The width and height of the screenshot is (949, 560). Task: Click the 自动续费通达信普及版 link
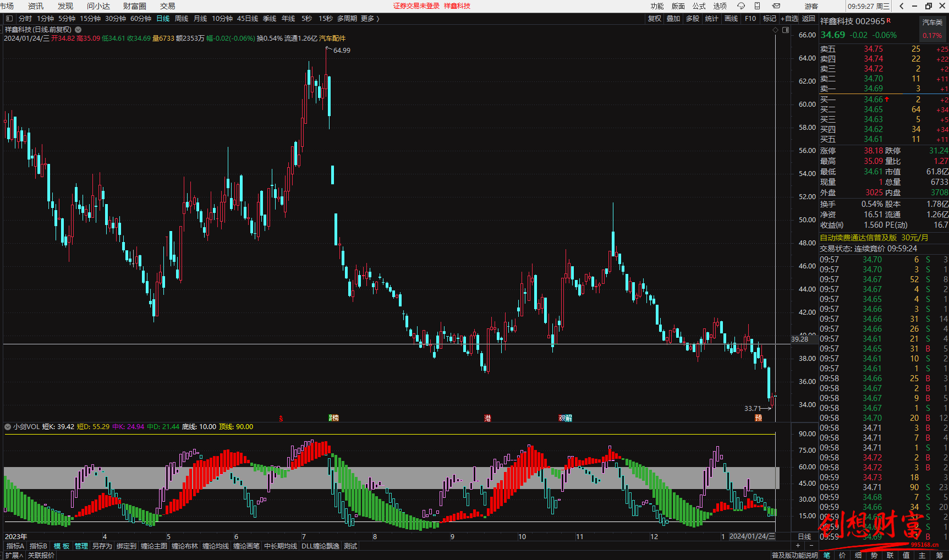[858, 238]
